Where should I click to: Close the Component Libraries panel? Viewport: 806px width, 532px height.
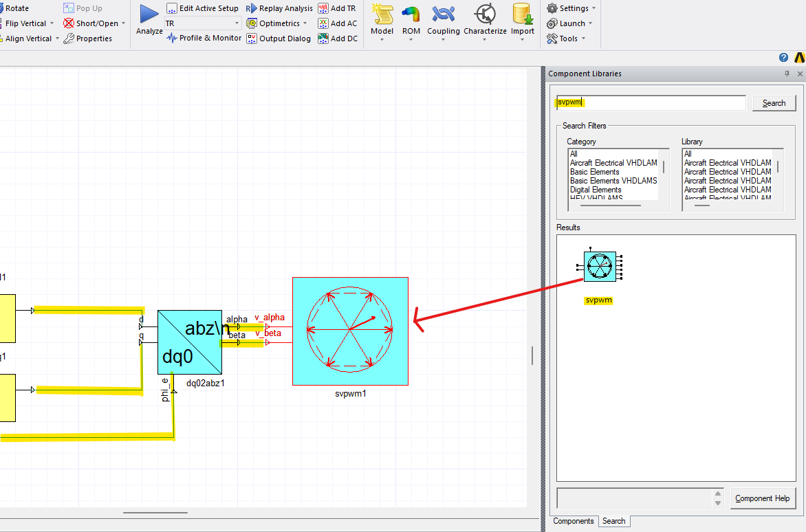click(x=800, y=74)
